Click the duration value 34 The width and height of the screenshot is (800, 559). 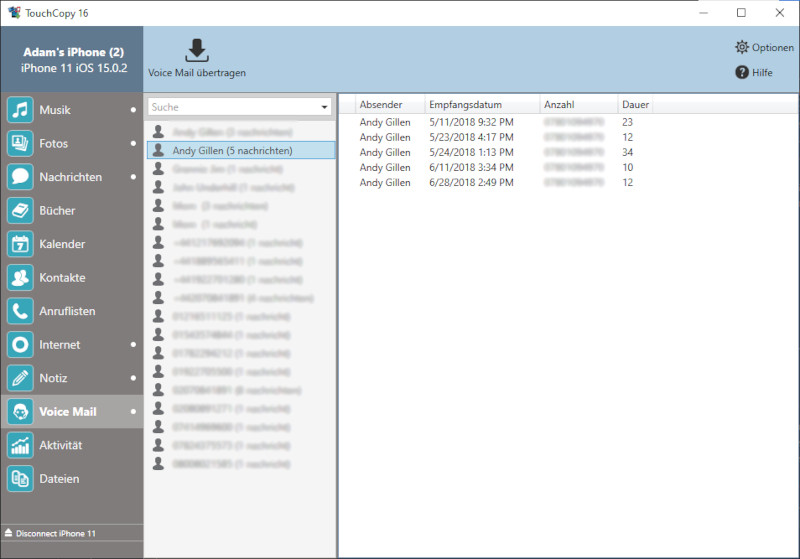628,152
